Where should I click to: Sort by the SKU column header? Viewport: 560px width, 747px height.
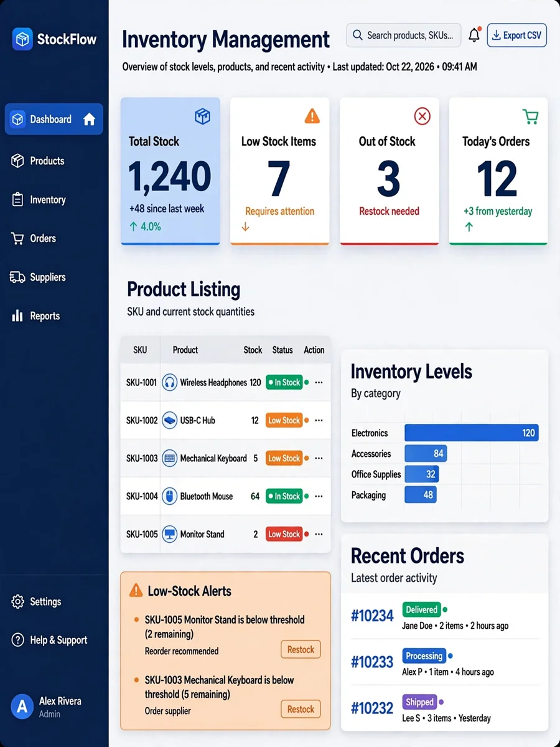coord(140,350)
